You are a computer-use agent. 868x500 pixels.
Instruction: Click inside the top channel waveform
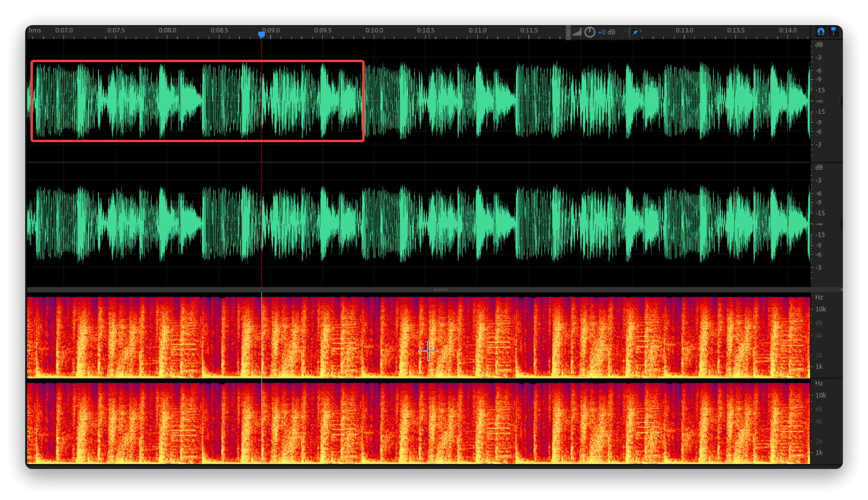click(x=418, y=100)
